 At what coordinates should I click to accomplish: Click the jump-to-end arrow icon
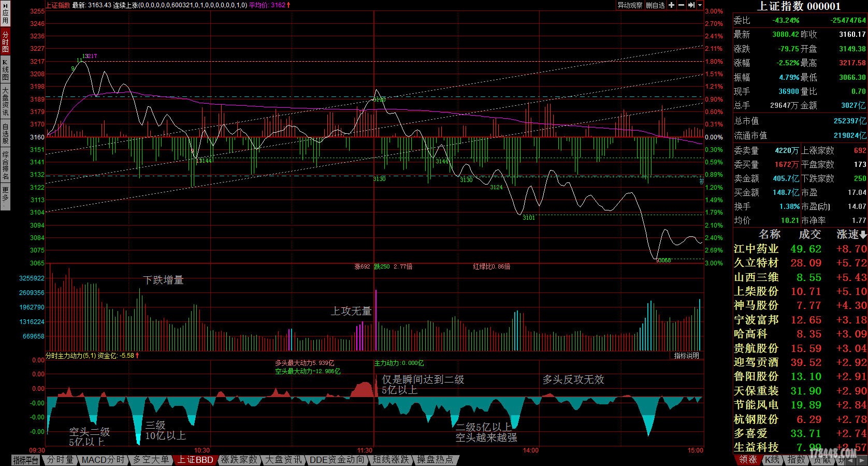pyautogui.click(x=691, y=5)
